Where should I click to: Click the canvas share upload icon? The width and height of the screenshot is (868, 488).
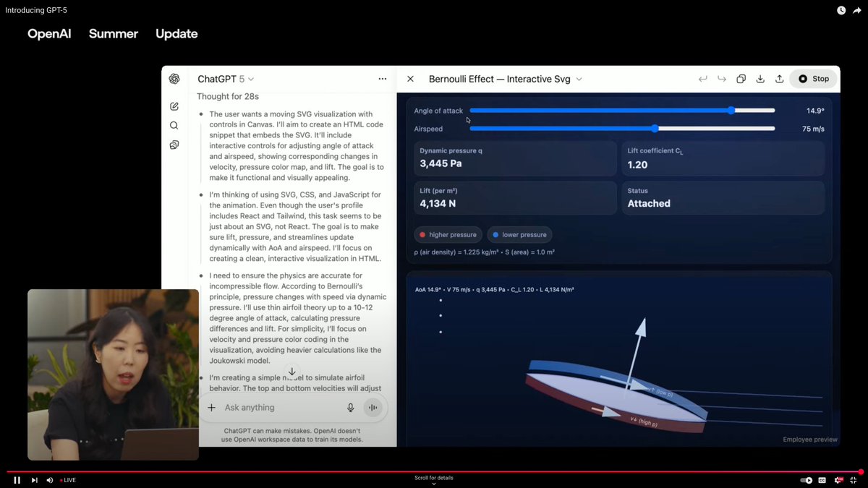pos(779,79)
